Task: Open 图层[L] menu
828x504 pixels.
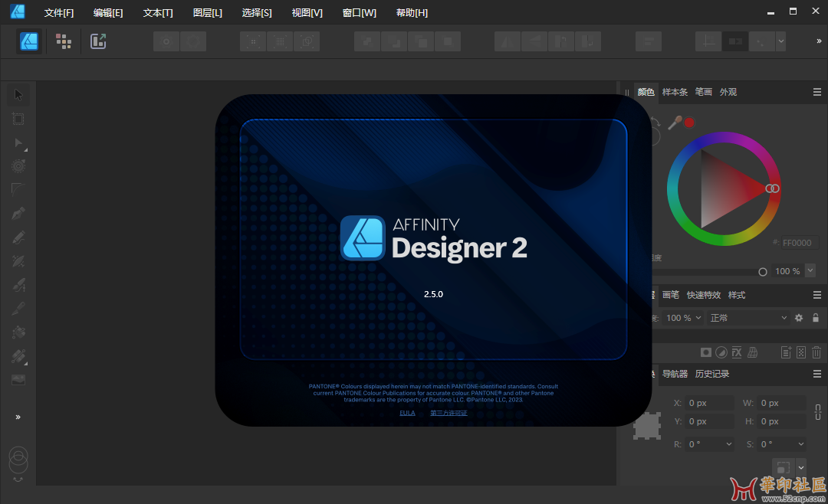Action: coord(208,13)
